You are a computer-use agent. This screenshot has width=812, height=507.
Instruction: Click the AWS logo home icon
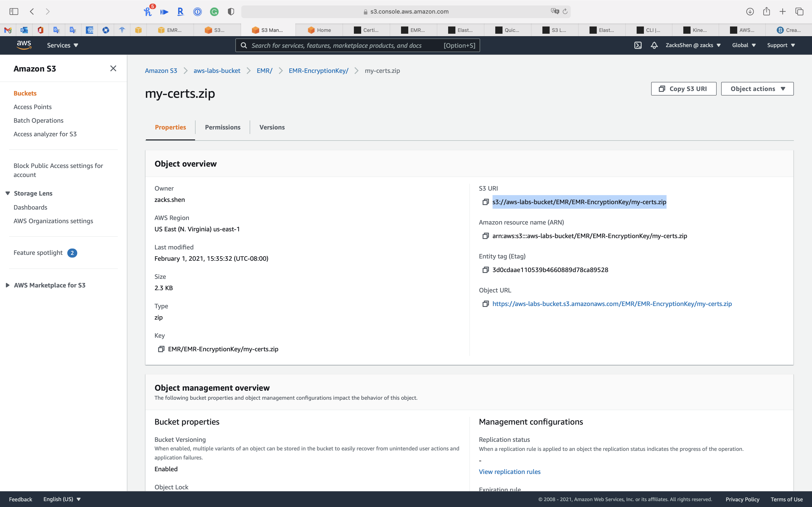click(x=24, y=45)
